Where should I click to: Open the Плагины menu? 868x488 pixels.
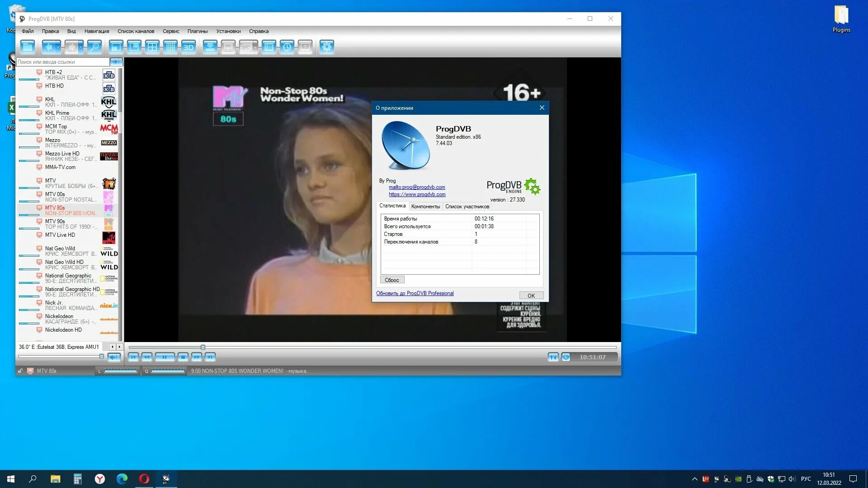tap(198, 31)
